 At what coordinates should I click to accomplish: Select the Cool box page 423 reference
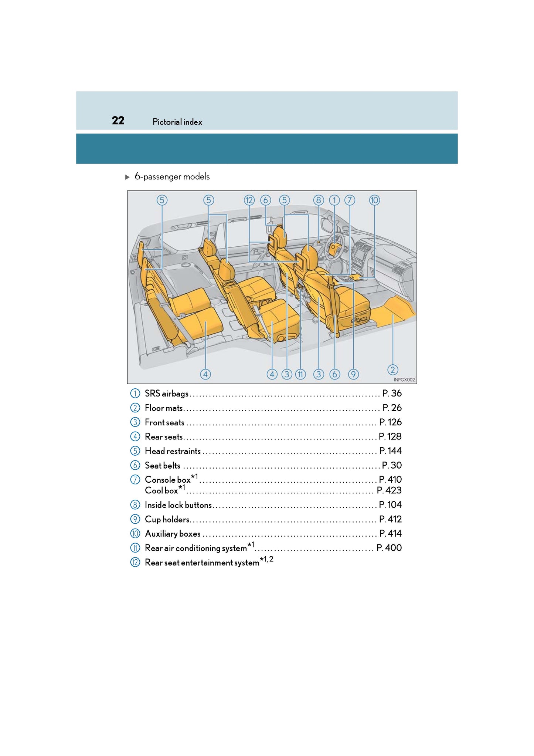(x=389, y=490)
